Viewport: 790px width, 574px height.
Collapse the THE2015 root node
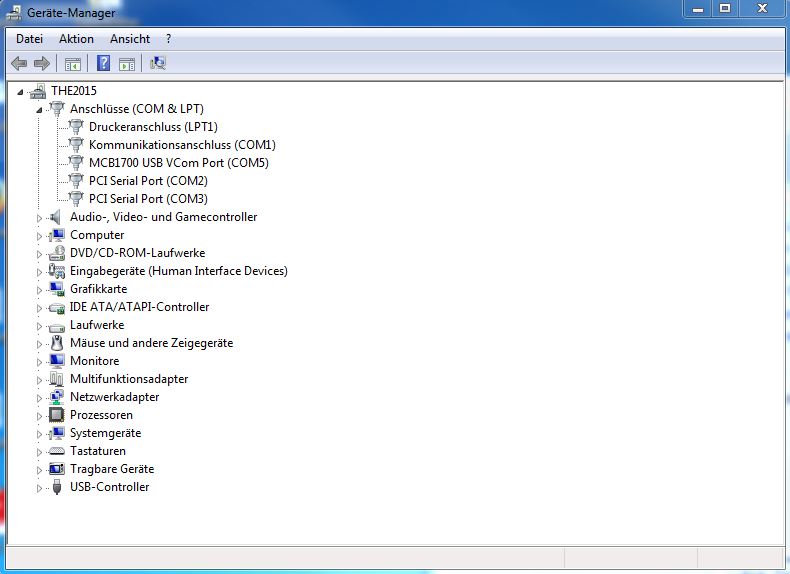click(20, 92)
